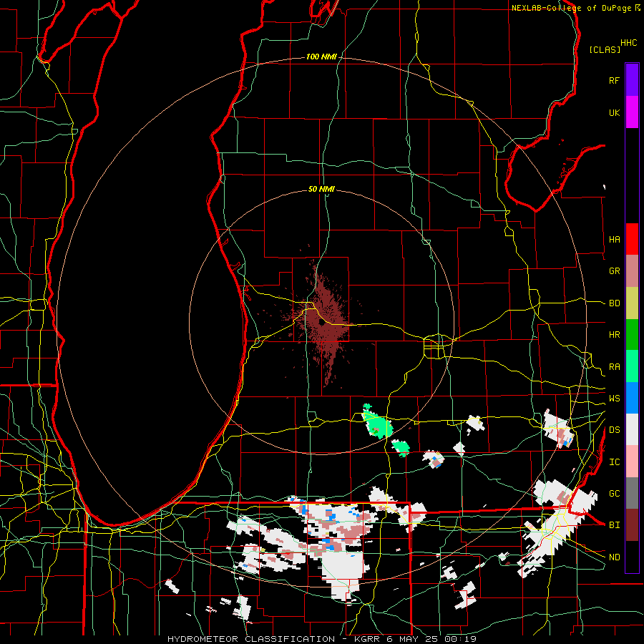Click the WS legend label

614,399
